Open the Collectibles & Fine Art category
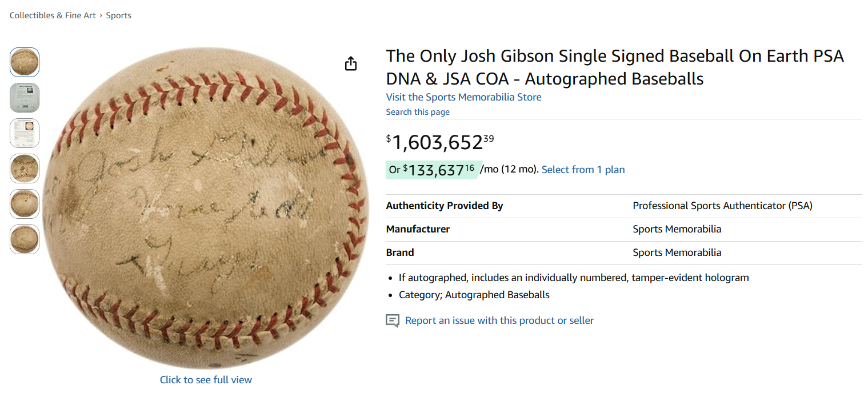Image resolution: width=868 pixels, height=393 pixels. click(x=52, y=15)
